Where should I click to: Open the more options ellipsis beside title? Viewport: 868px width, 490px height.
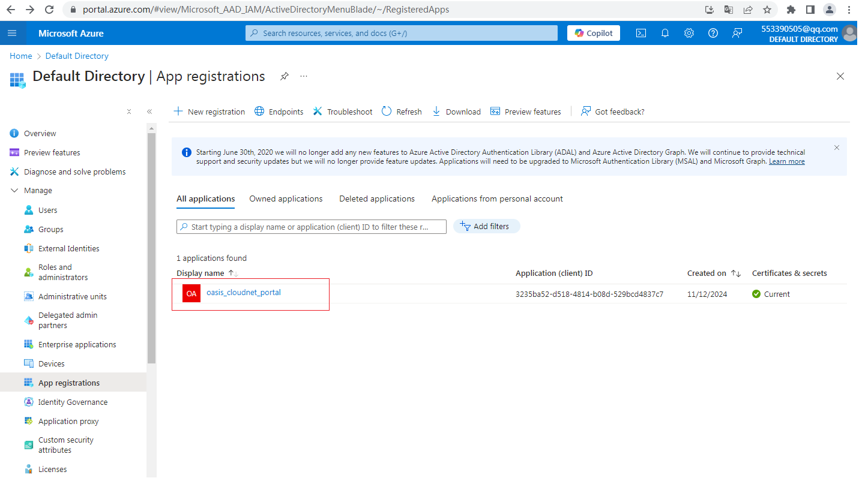304,76
